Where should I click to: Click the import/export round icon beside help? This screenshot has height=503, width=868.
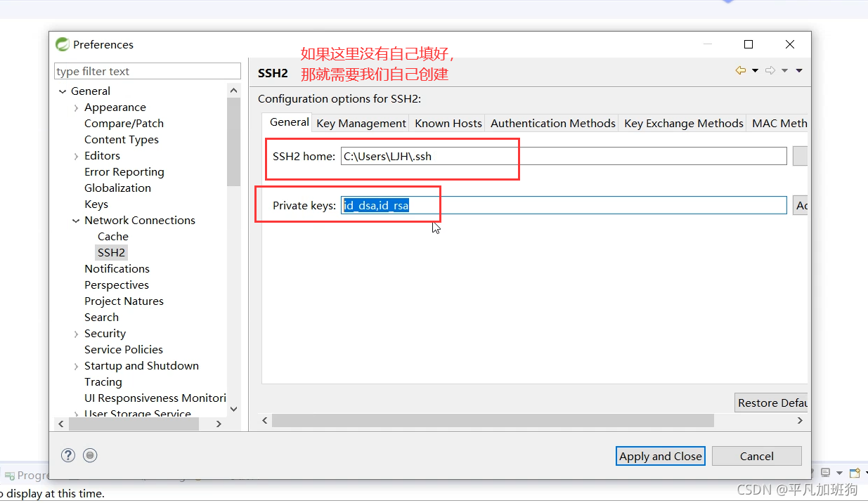point(90,455)
